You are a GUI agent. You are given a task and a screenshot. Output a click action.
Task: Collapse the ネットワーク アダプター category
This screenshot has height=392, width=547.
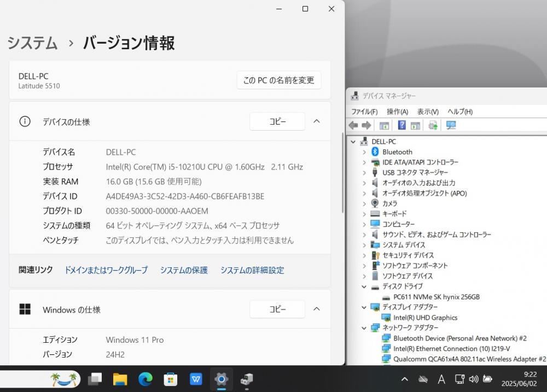(x=364, y=328)
